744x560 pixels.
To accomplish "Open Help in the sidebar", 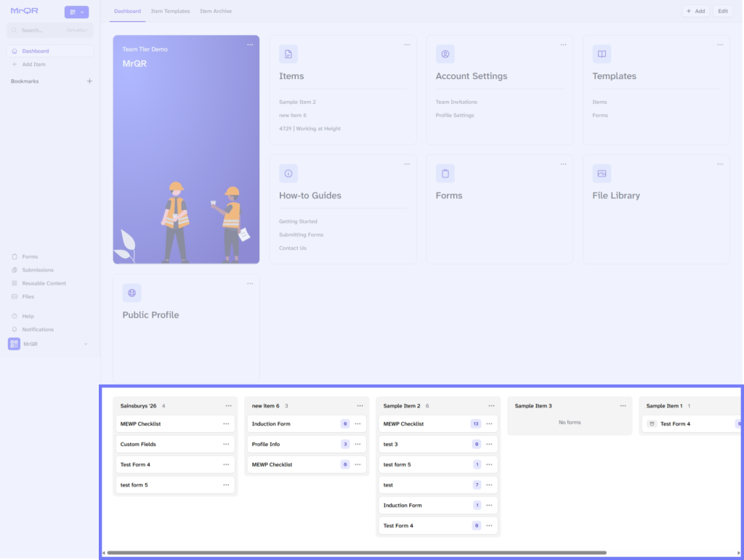I will point(28,316).
